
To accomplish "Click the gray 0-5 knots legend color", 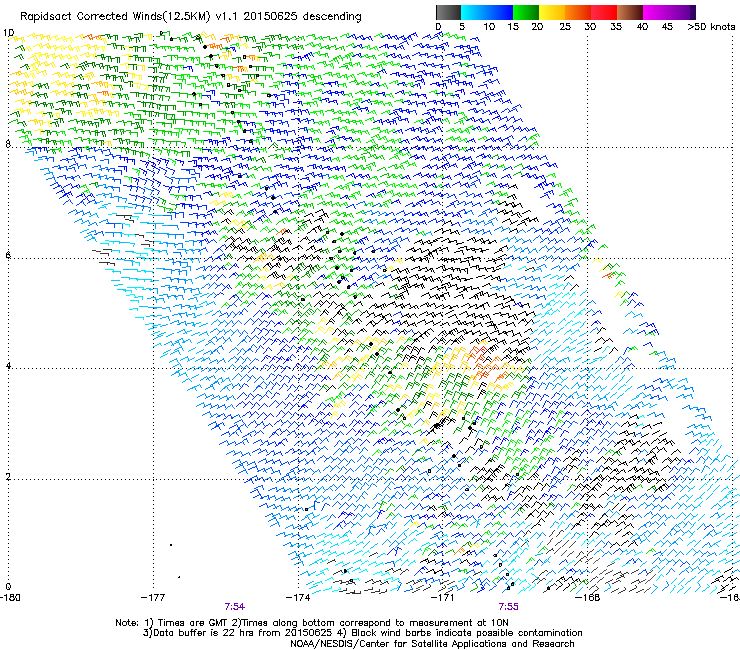I will pyautogui.click(x=448, y=12).
